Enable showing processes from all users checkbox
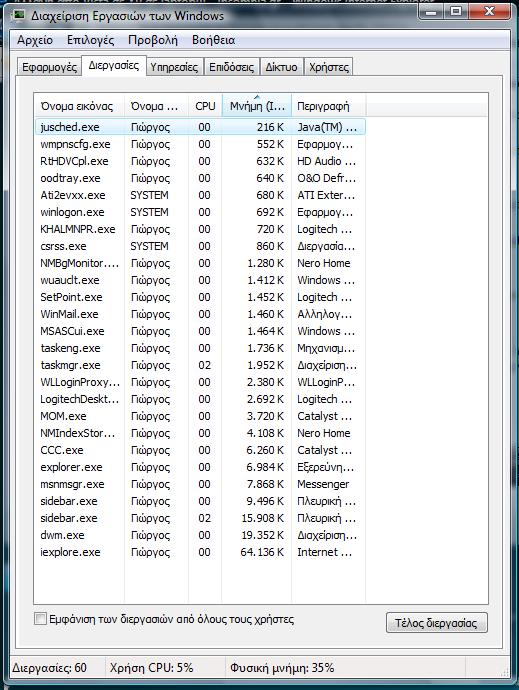 [40, 619]
